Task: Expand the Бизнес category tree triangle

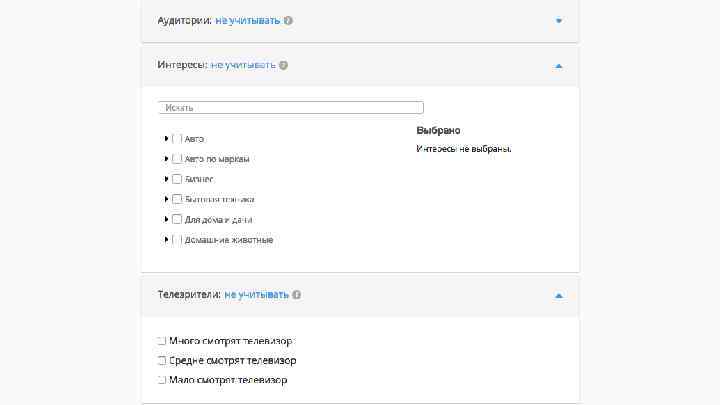Action: tap(166, 179)
